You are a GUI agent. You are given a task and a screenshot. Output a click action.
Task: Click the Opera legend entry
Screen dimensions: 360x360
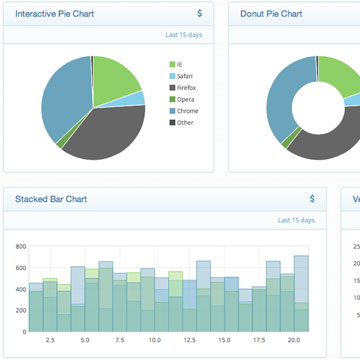tap(182, 99)
